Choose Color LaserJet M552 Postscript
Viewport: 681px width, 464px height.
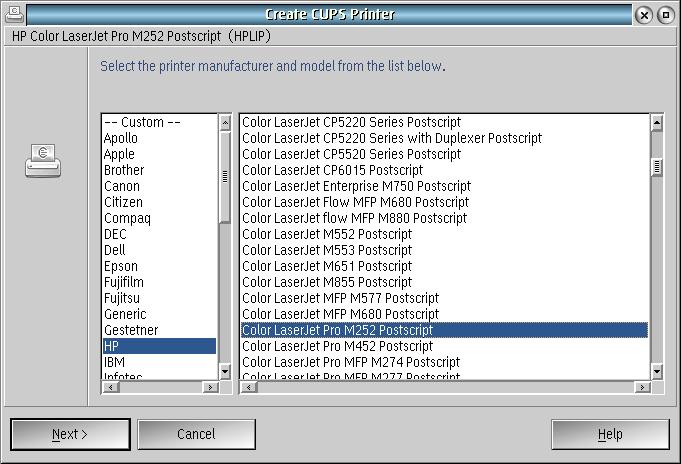click(444, 234)
